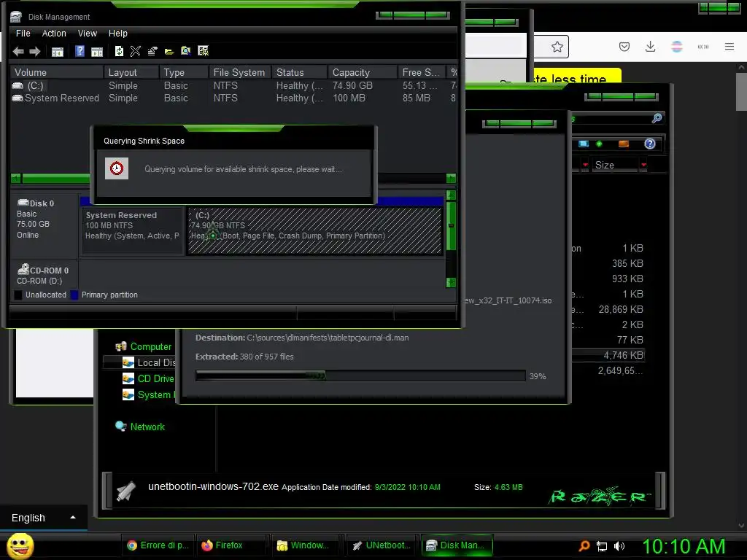Click the Back arrow in Disk Management toolbar
This screenshot has height=560, width=747.
click(x=18, y=52)
